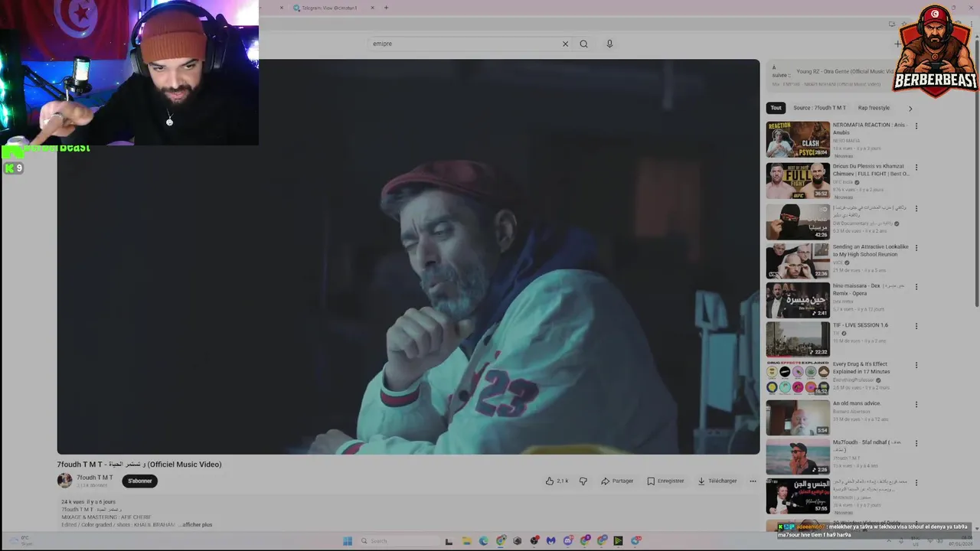Subscribe with the S'abonner button
The width and height of the screenshot is (980, 551).
click(140, 481)
